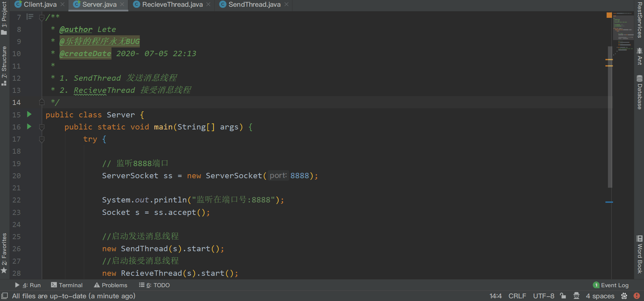Collapse the main method fold marker
This screenshot has height=301, width=644.
42,127
